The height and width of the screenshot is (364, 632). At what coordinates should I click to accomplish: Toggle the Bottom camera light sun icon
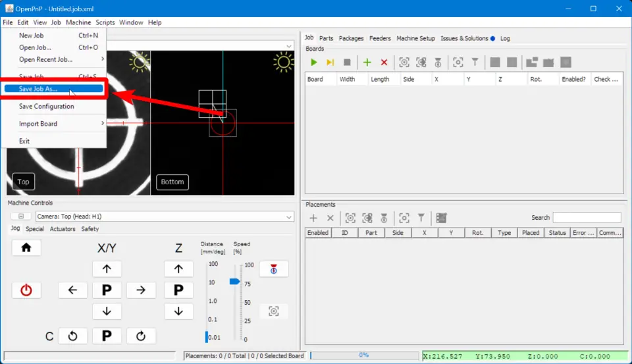(x=284, y=63)
